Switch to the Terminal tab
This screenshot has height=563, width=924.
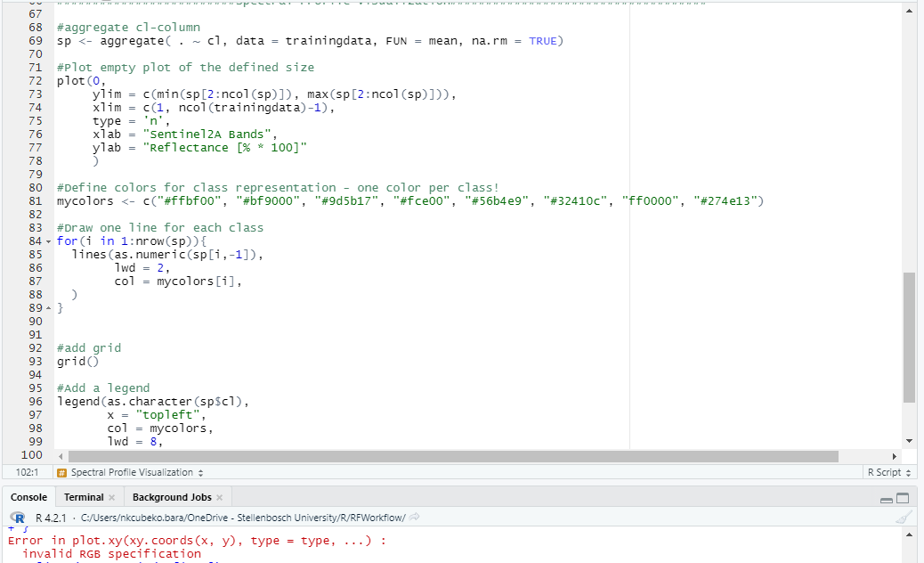[x=83, y=496]
